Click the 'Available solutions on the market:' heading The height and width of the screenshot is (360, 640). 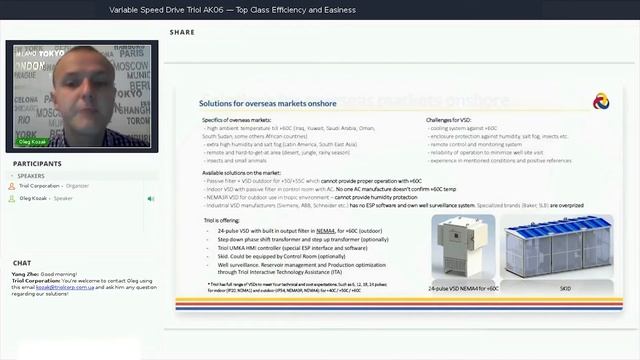pyautogui.click(x=241, y=173)
